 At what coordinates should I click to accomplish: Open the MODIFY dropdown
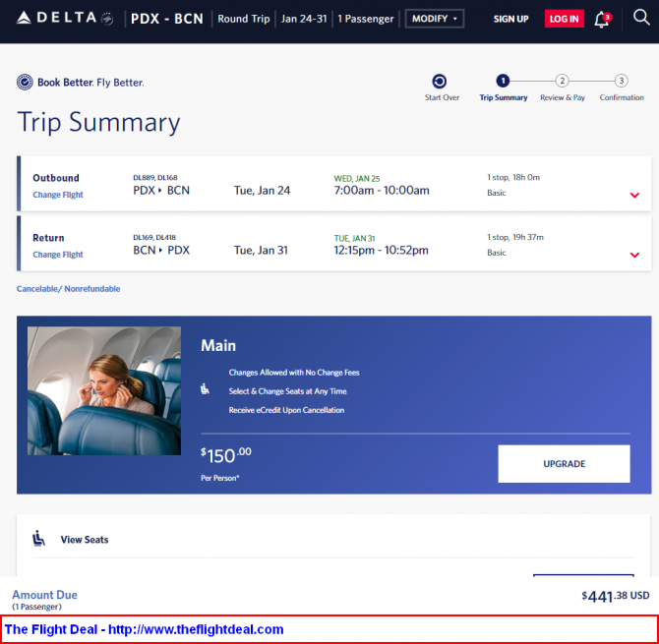[x=435, y=19]
